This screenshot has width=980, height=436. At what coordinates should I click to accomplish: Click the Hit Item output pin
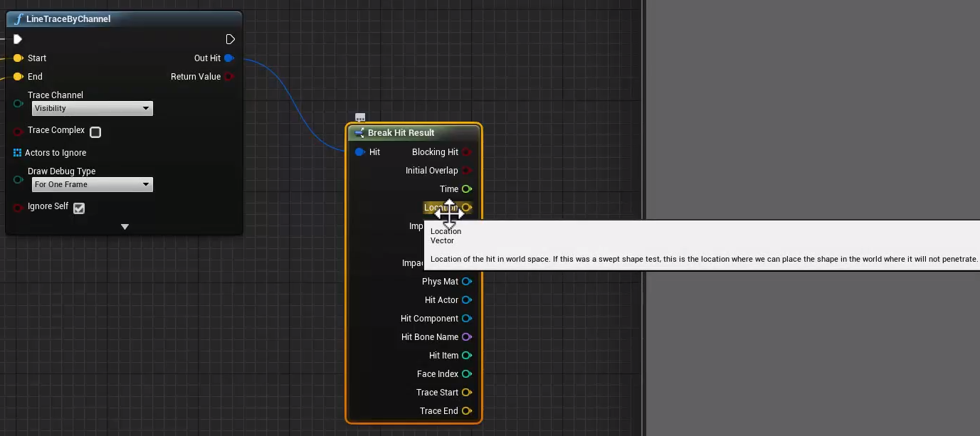pyautogui.click(x=467, y=356)
